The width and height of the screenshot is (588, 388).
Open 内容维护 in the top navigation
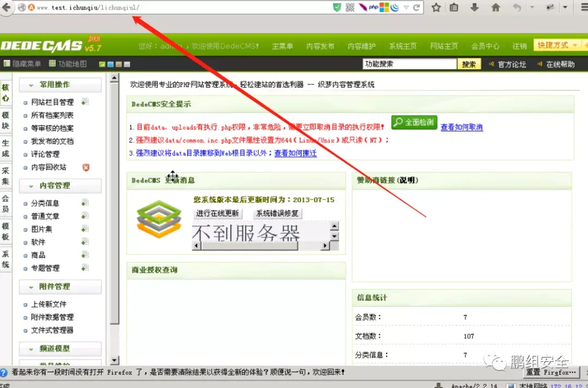[362, 46]
